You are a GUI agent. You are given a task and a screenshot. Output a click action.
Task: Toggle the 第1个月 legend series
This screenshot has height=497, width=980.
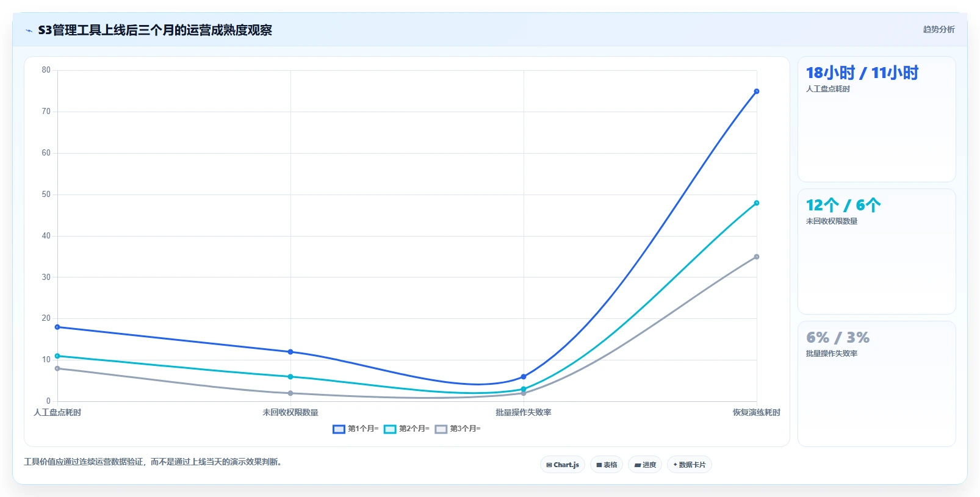(x=356, y=429)
